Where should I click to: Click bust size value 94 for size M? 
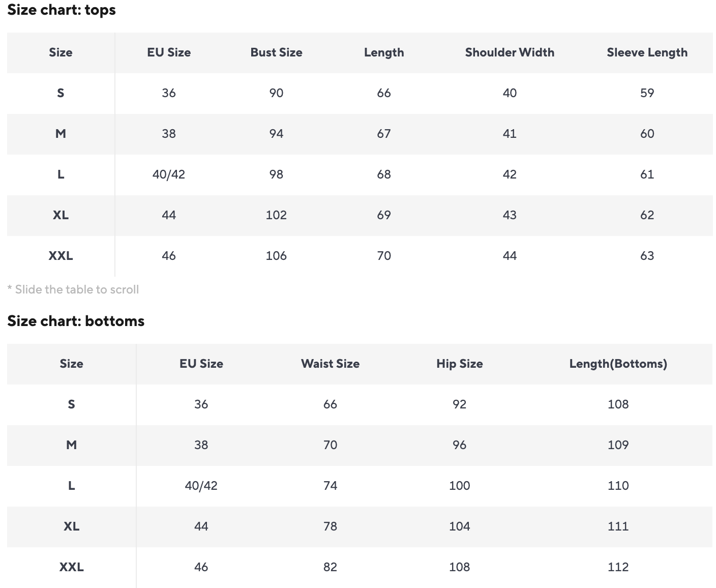click(276, 134)
